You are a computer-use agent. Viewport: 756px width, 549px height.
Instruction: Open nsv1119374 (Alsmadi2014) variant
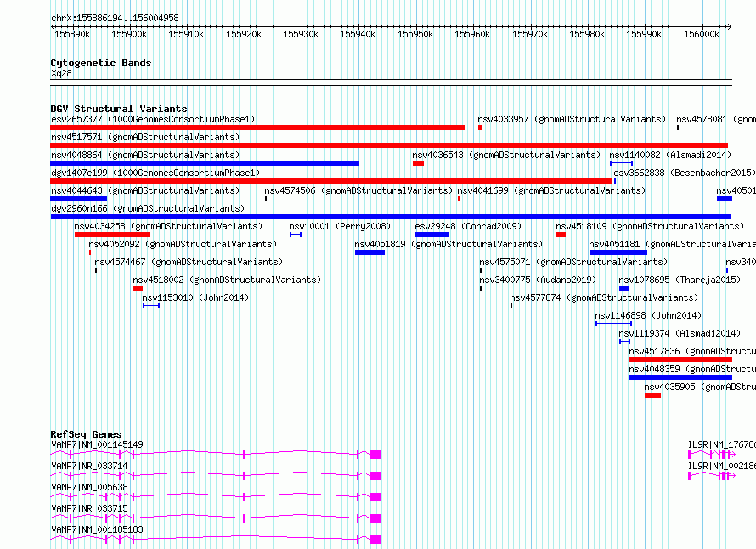point(680,333)
